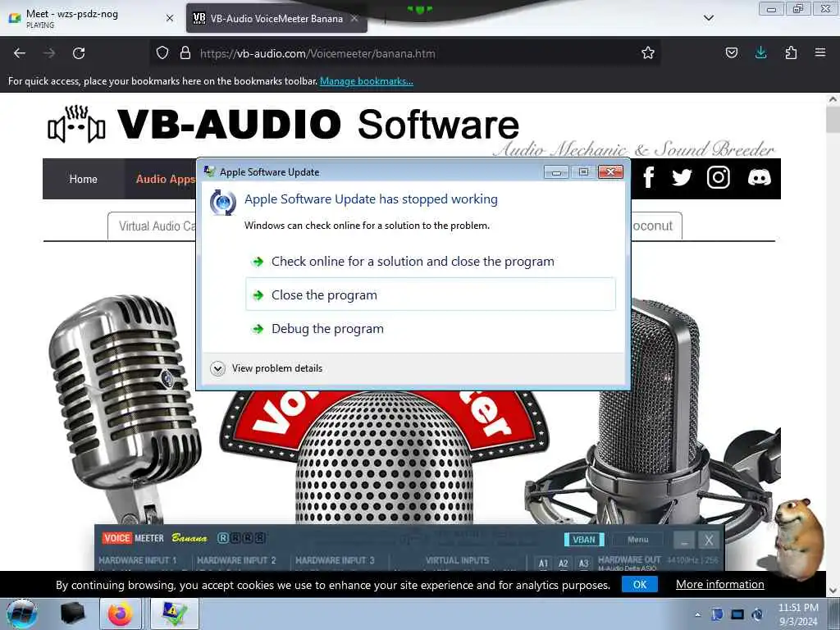Click the flag tray icon

click(717, 614)
